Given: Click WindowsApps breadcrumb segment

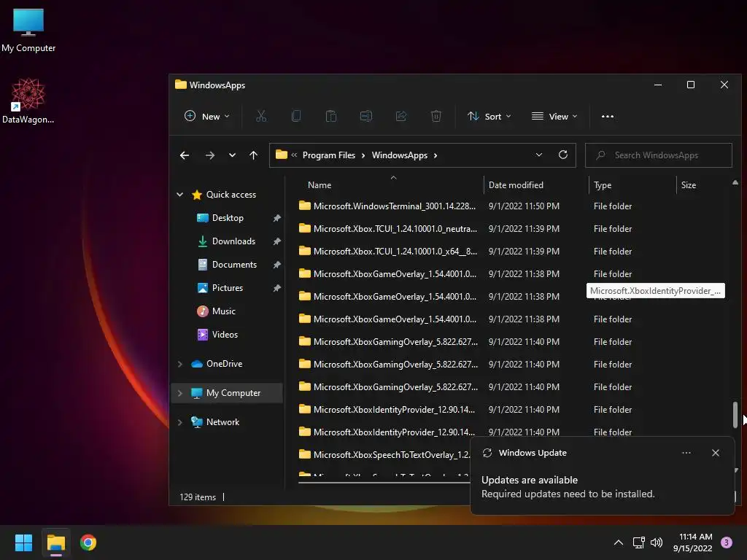Looking at the screenshot, I should point(399,155).
